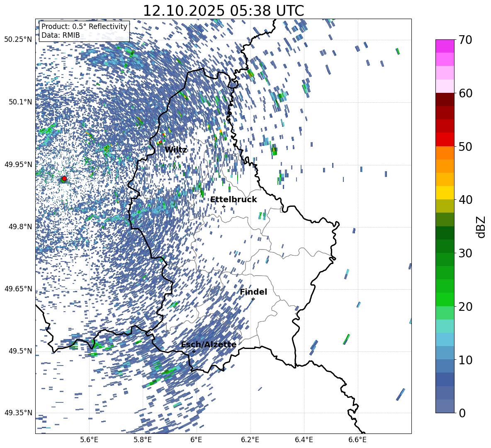
Task: Click the Wiltz cross marker
Action: 178,157
